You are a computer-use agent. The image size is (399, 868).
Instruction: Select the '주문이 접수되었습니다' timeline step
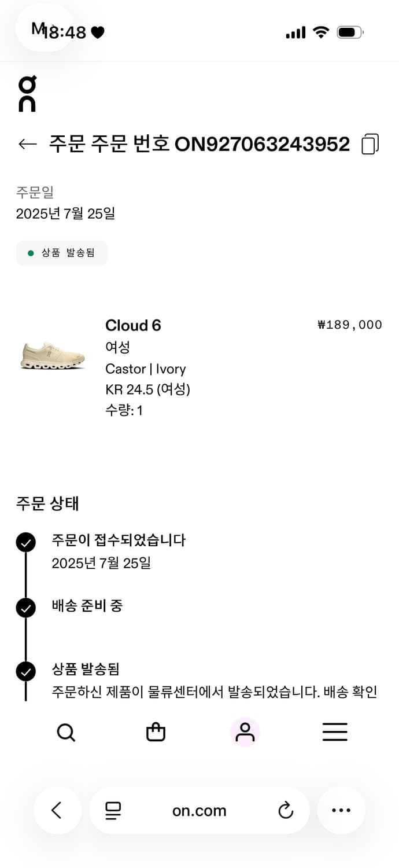pyautogui.click(x=119, y=540)
